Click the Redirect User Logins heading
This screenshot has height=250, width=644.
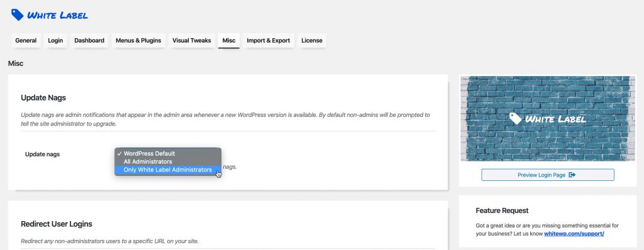tap(57, 224)
